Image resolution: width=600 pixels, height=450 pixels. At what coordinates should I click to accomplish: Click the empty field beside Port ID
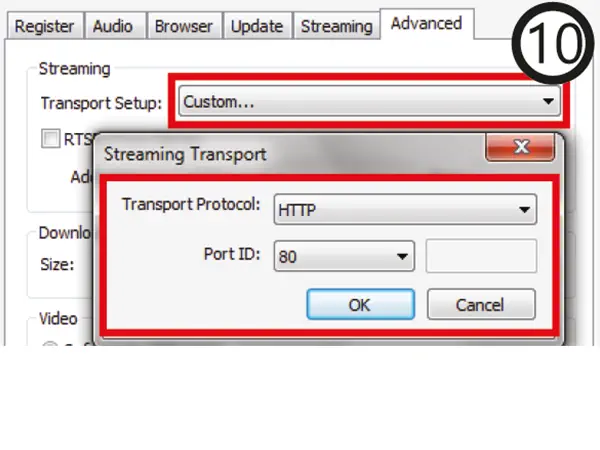pyautogui.click(x=481, y=256)
